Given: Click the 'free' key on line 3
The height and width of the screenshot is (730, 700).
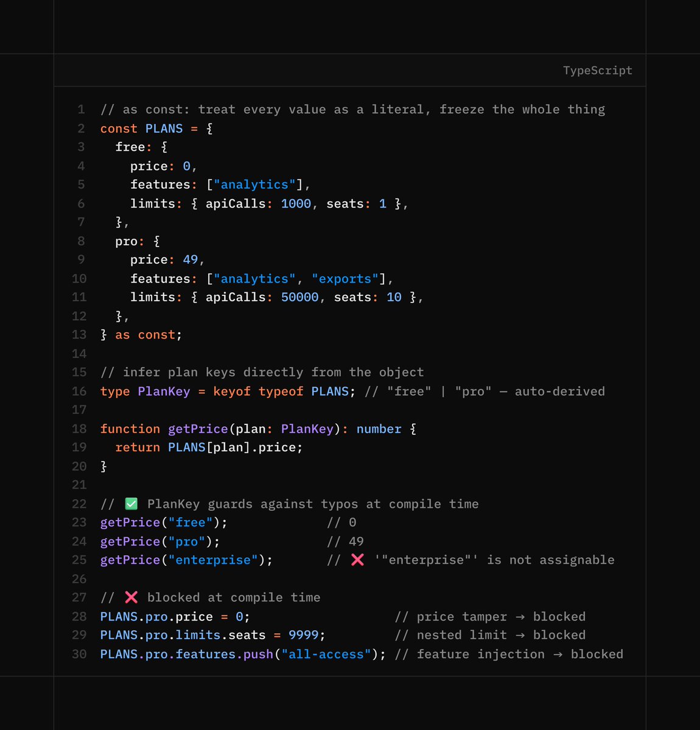Looking at the screenshot, I should 130,147.
